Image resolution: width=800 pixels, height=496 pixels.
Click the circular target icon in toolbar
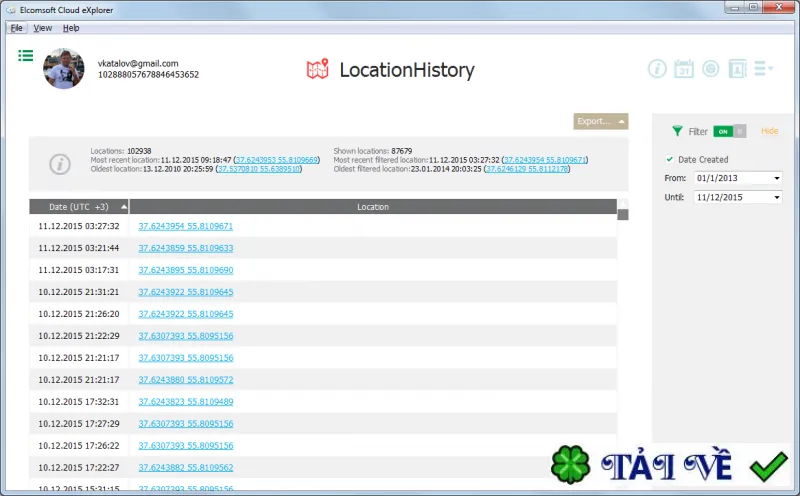click(711, 68)
